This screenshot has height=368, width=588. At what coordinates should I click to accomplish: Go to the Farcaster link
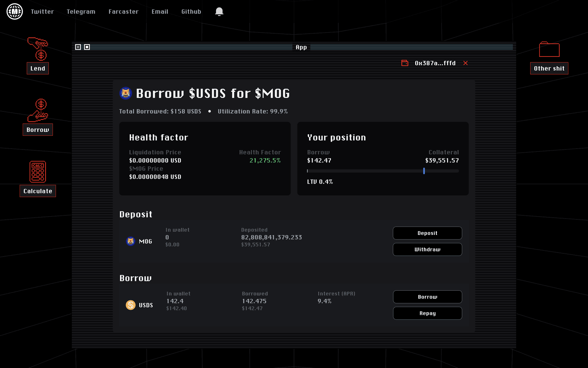[123, 12]
